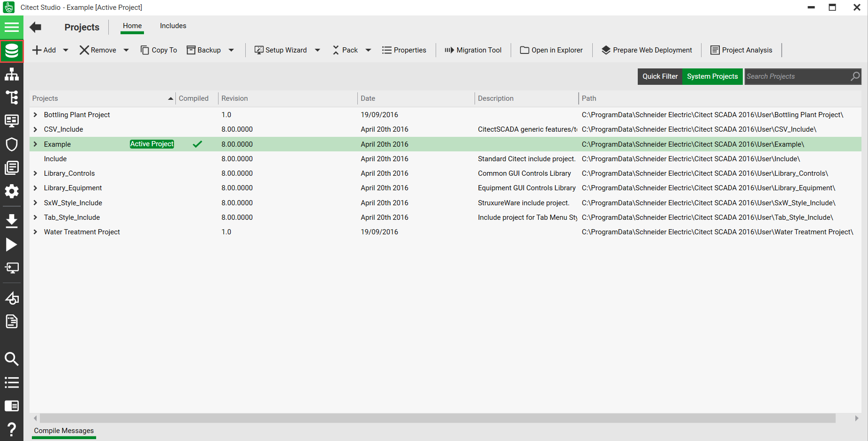Viewport: 868px width, 441px height.
Task: Expand the Bottling Plant Project row
Action: pos(35,115)
